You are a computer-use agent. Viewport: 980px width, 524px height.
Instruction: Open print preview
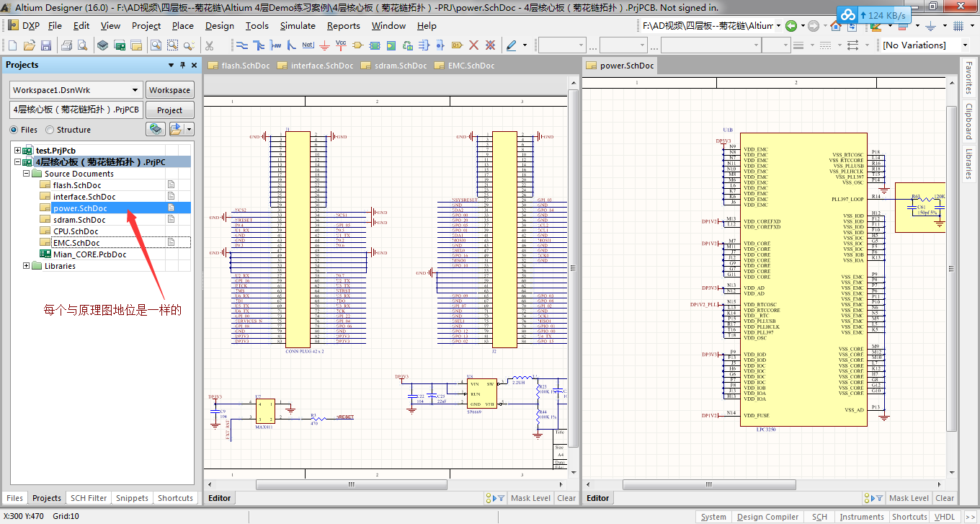click(82, 45)
